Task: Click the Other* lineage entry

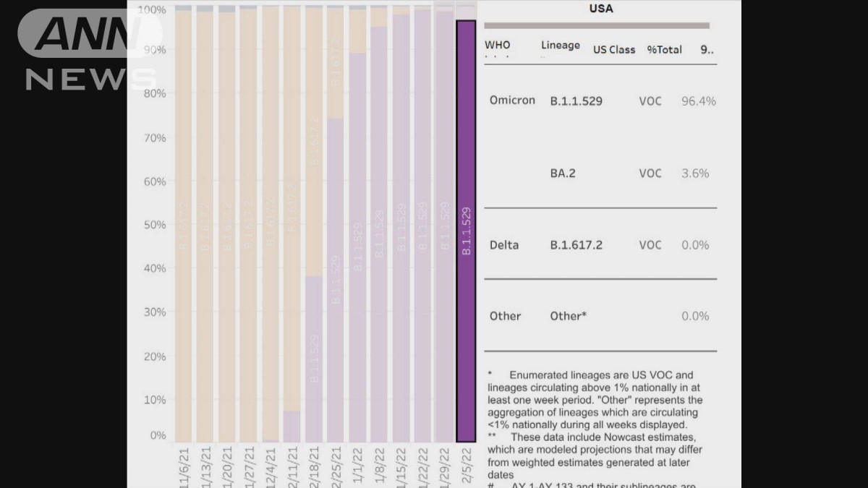Action: 568,316
